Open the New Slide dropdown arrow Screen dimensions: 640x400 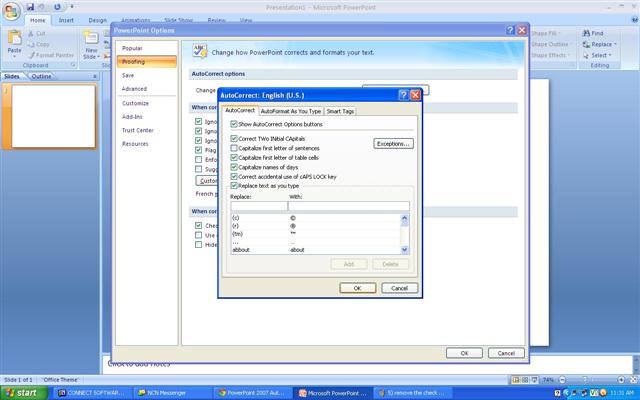[98, 57]
